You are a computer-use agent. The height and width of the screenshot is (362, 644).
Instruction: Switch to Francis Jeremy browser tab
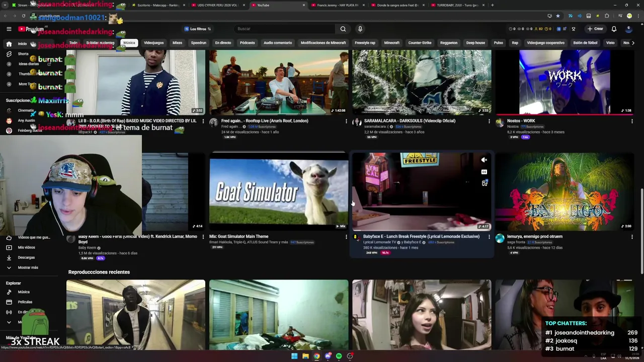[x=337, y=5]
